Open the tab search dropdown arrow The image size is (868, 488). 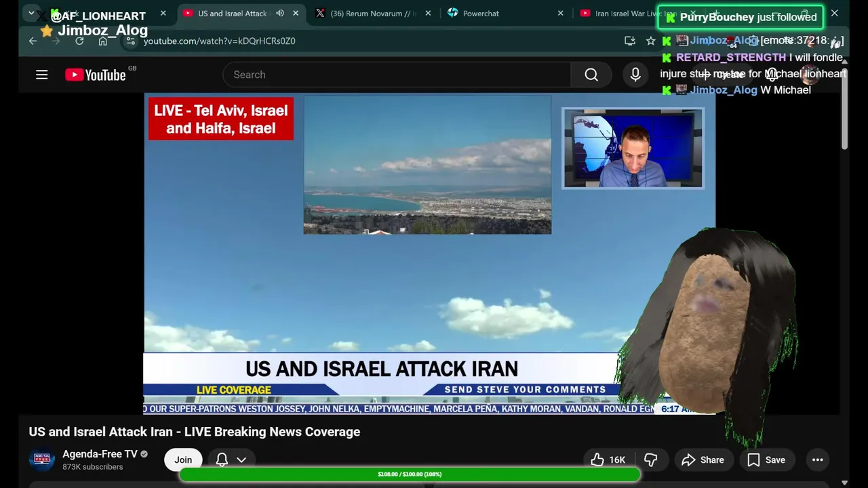tap(31, 13)
